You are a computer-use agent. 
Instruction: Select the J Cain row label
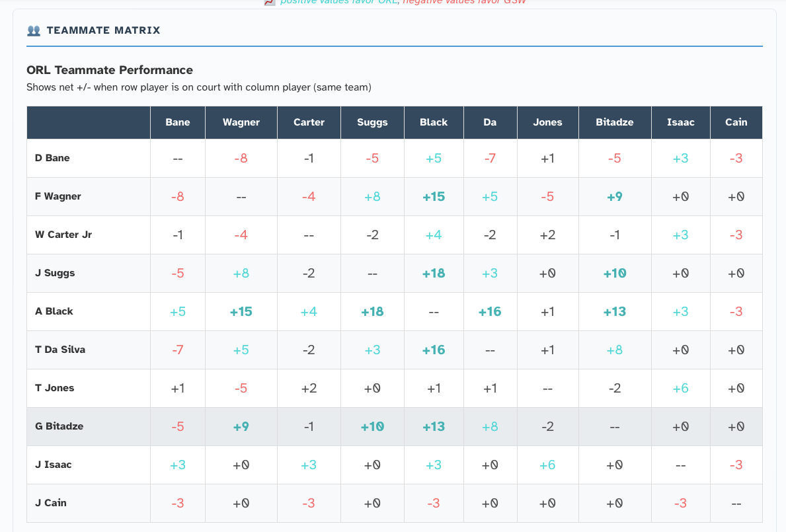[x=51, y=503]
